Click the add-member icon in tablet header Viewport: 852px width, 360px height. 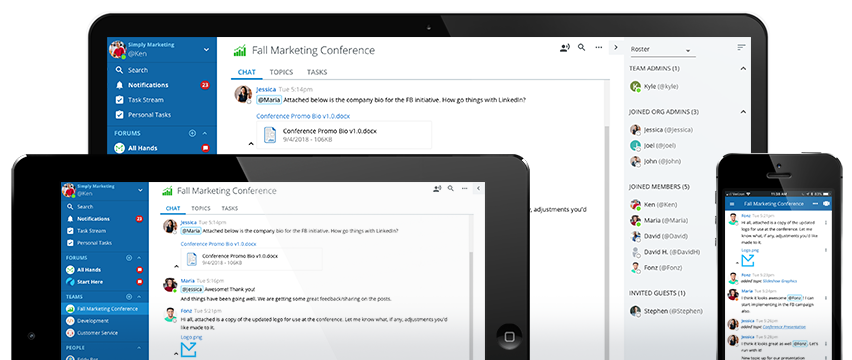coord(437,189)
